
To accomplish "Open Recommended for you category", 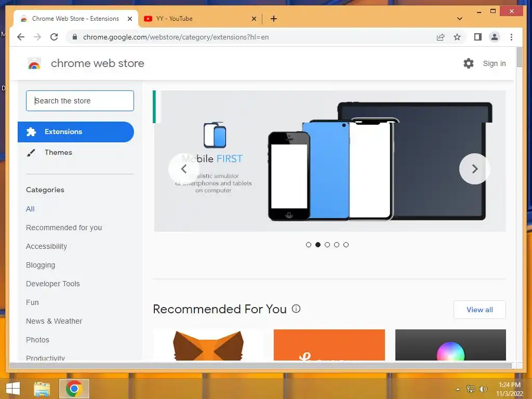I will click(64, 228).
